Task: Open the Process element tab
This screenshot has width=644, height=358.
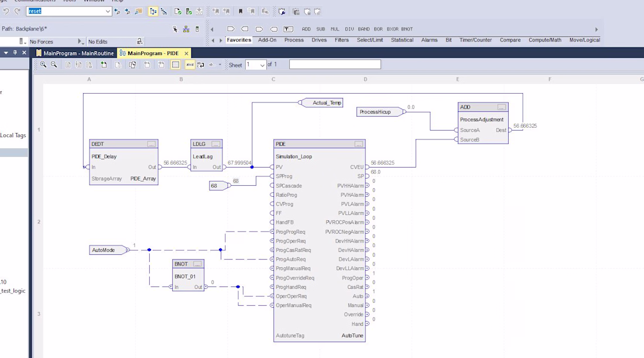Action: [294, 40]
